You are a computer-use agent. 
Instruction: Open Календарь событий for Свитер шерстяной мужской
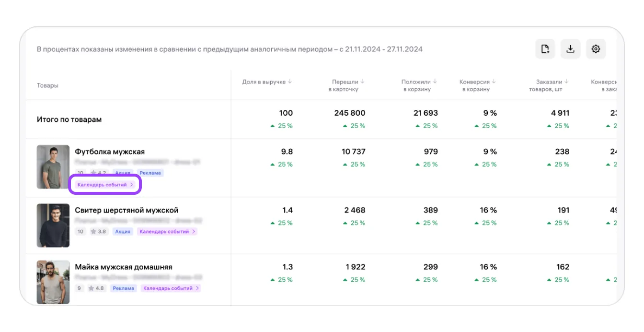point(167,232)
